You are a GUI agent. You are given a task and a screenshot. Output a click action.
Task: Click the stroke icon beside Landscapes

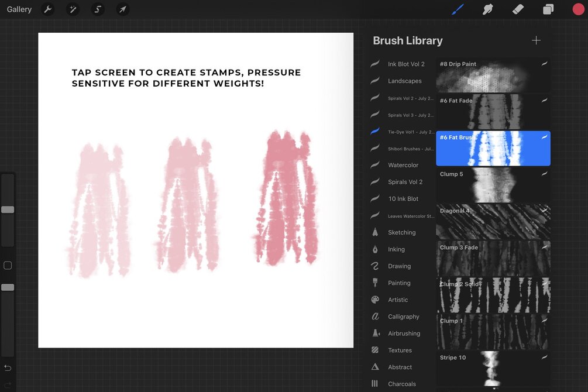375,81
